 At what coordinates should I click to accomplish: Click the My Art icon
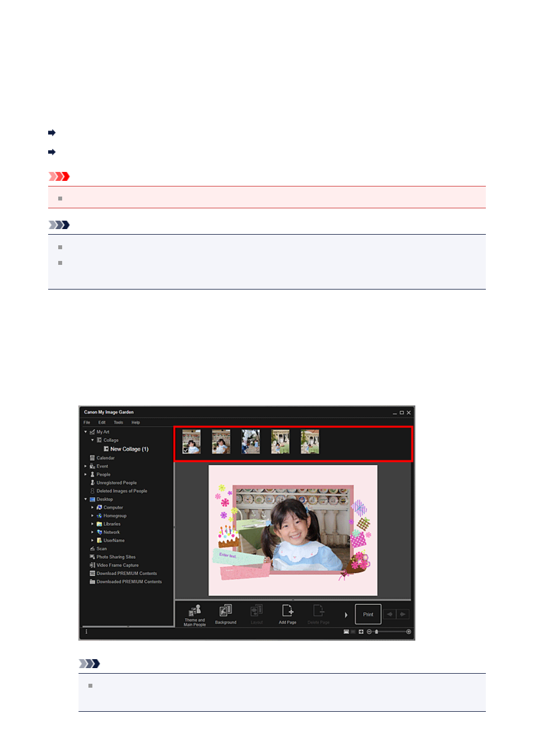(x=92, y=432)
